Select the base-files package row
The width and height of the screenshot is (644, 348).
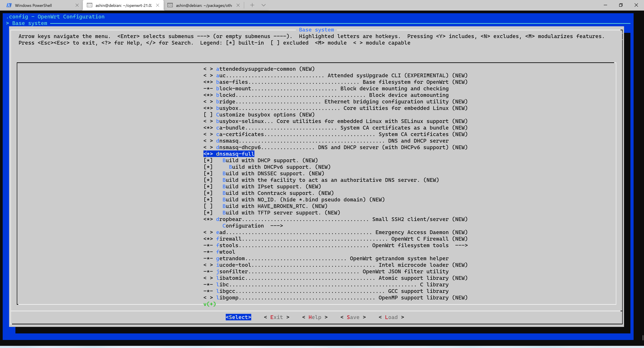[x=335, y=82]
